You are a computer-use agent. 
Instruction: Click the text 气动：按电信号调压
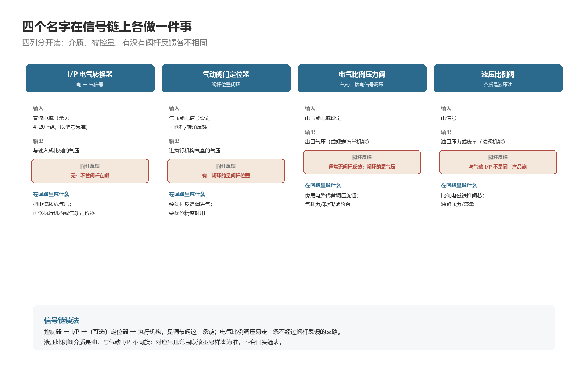click(x=362, y=85)
